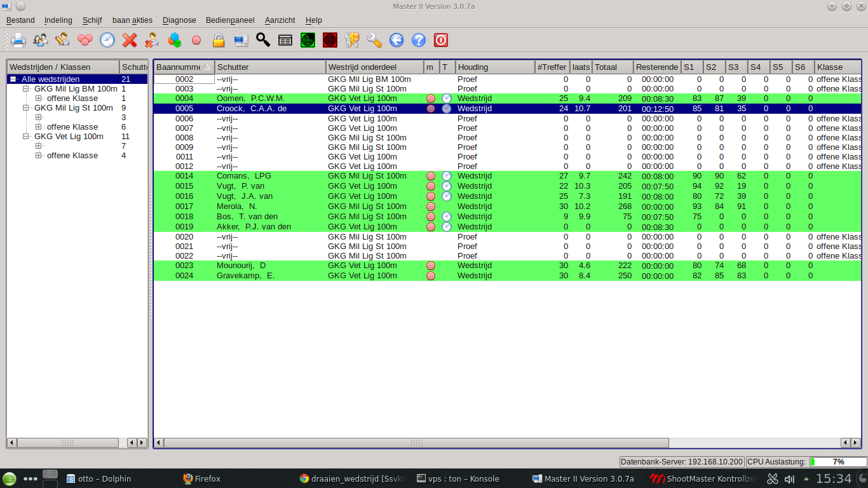
Task: Click the blue clock toolbar icon
Action: point(107,40)
